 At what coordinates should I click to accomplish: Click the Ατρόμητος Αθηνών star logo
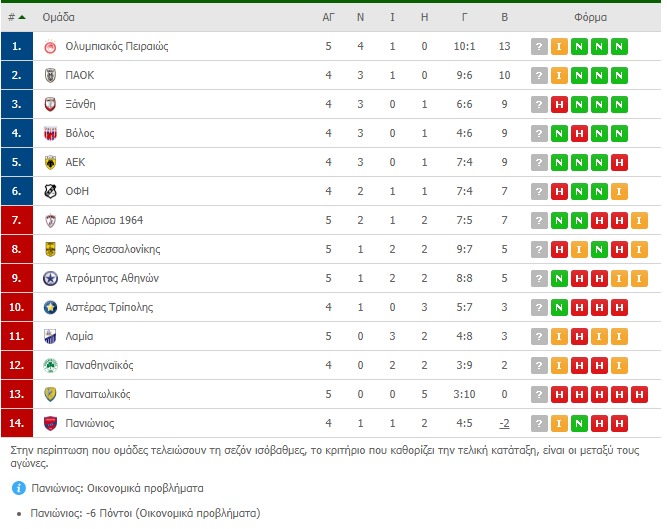[50, 279]
